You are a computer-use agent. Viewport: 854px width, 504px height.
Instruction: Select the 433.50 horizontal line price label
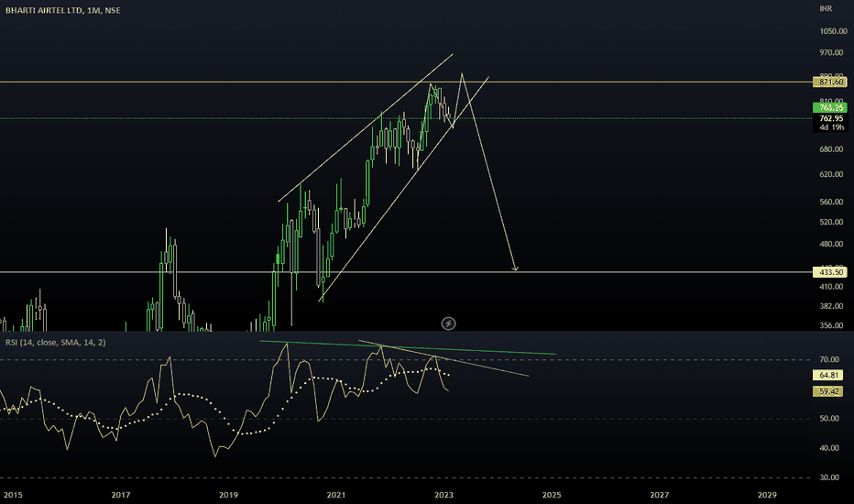830,272
